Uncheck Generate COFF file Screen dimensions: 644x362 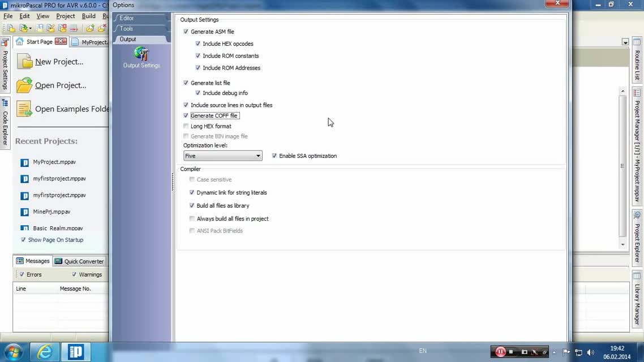click(x=186, y=116)
